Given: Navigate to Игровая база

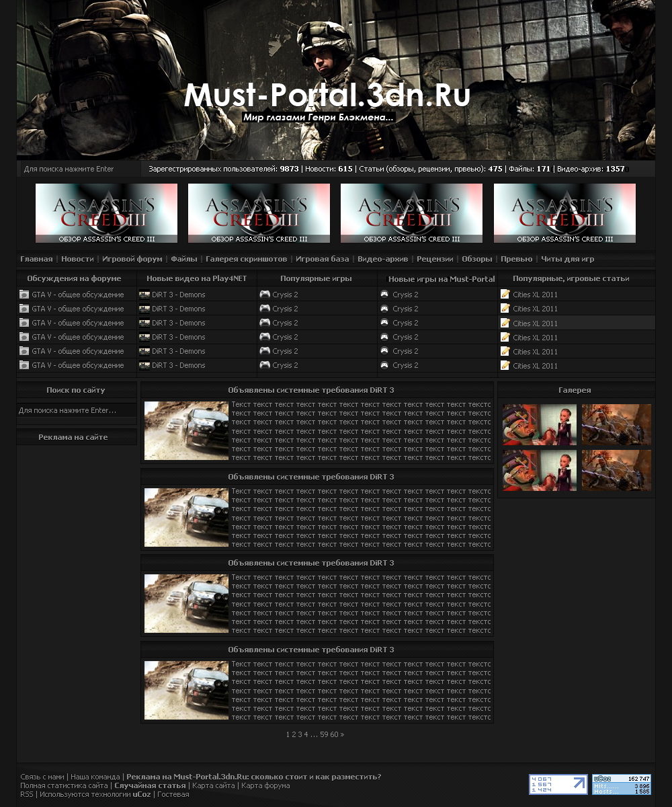Looking at the screenshot, I should (323, 259).
